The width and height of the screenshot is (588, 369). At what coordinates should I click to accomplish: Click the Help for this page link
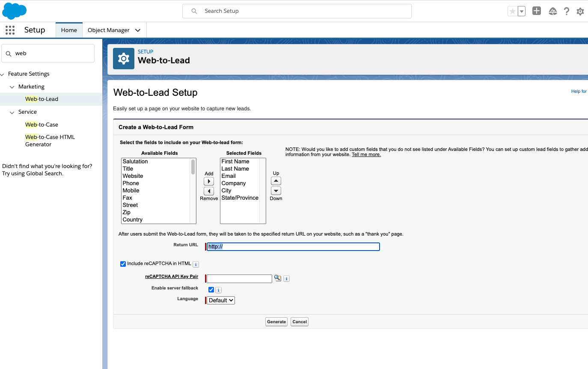579,92
